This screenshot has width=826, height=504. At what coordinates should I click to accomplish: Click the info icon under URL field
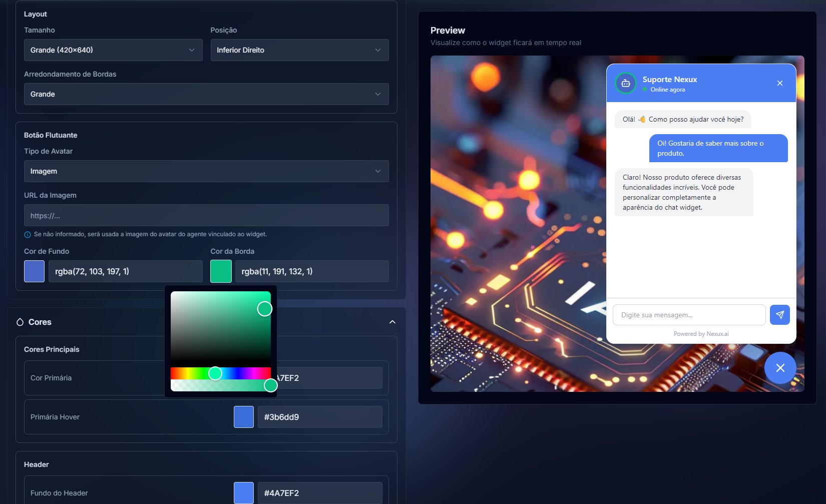pos(28,235)
